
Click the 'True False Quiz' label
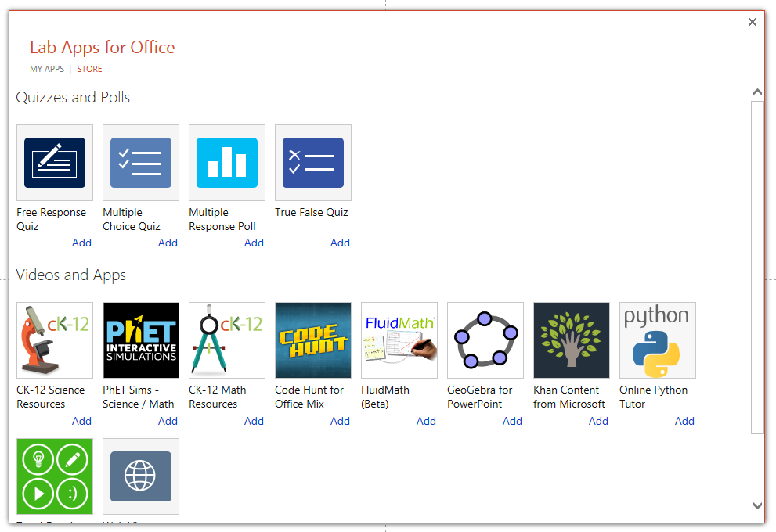click(x=312, y=212)
